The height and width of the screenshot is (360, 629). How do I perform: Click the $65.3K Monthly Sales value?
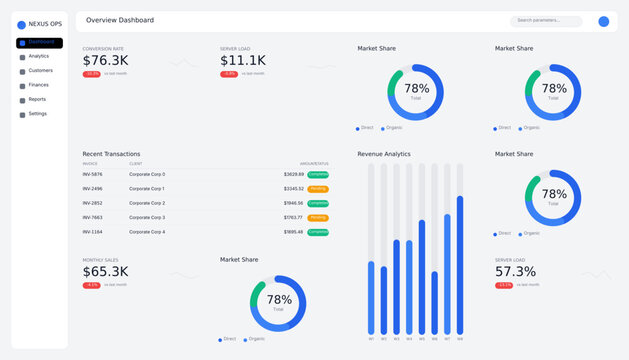tap(105, 272)
